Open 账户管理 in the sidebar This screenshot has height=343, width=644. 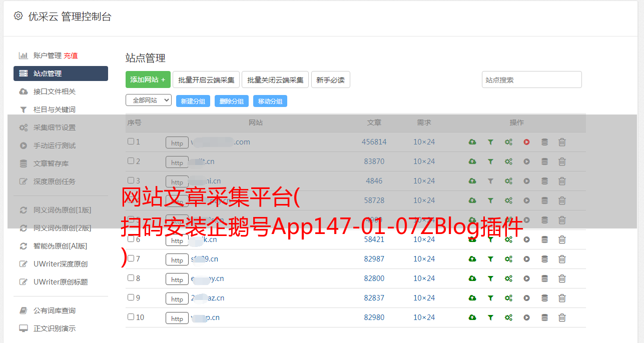[x=48, y=55]
